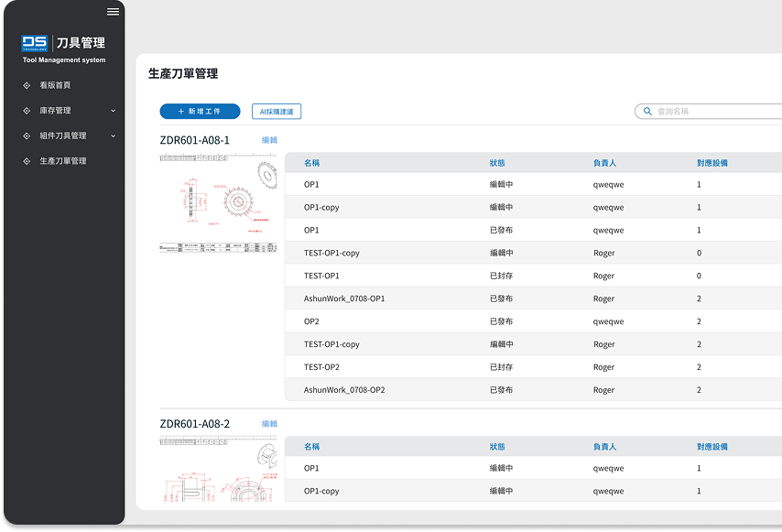Click the AI採購建議 button
The height and width of the screenshot is (532, 782).
(x=277, y=112)
